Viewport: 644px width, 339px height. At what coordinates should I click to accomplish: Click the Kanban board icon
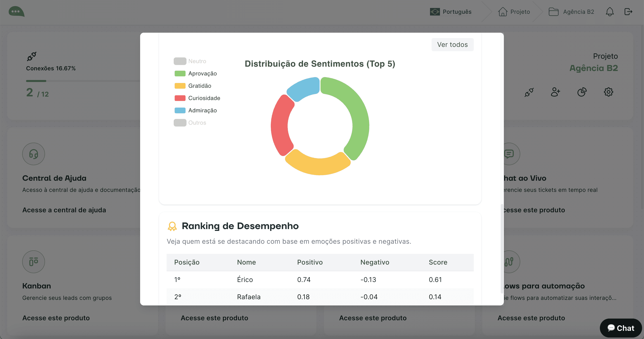tap(34, 262)
